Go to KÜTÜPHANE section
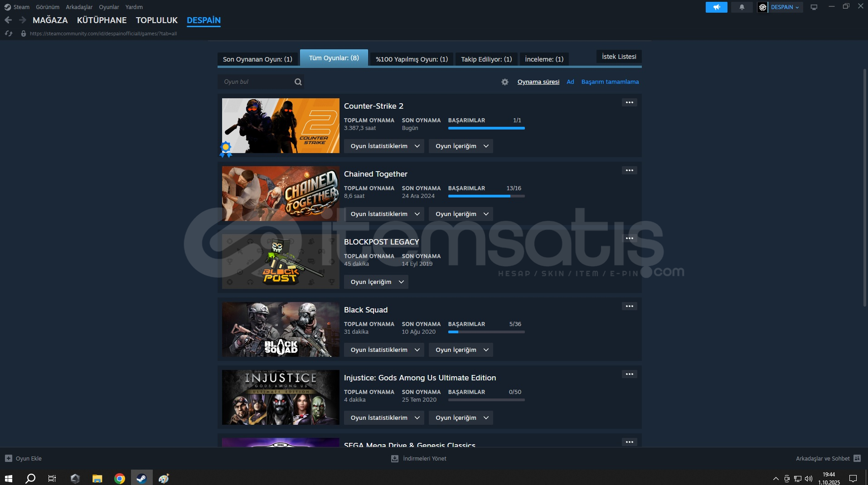This screenshot has height=485, width=868. click(102, 20)
